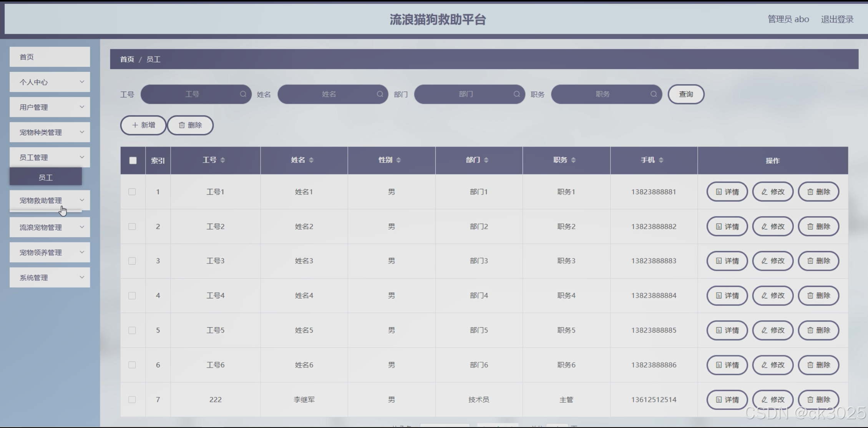Check the checkbox for row 2

click(x=132, y=226)
